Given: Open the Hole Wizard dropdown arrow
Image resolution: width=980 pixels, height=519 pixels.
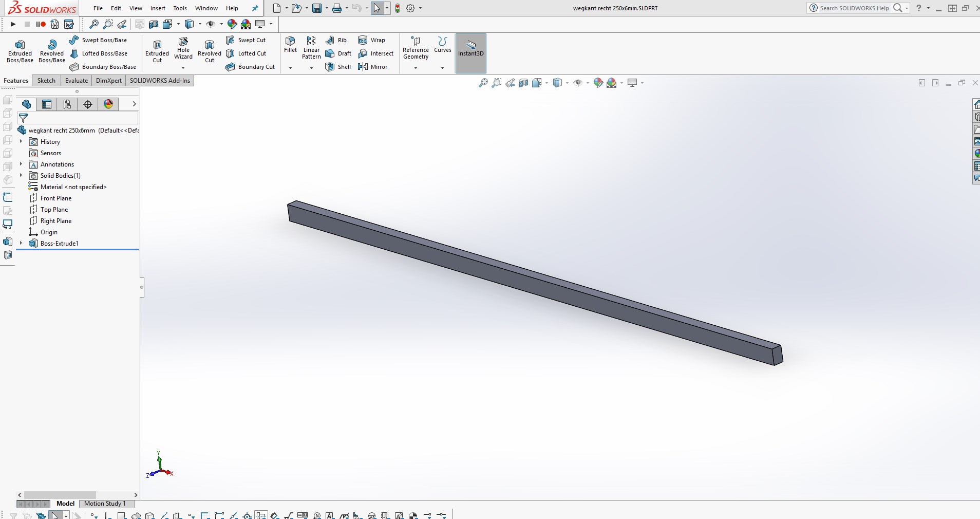Looking at the screenshot, I should (183, 68).
